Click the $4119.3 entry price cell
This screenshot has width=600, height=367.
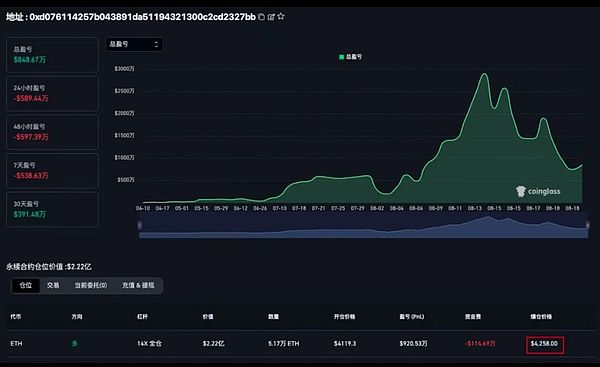(x=345, y=344)
